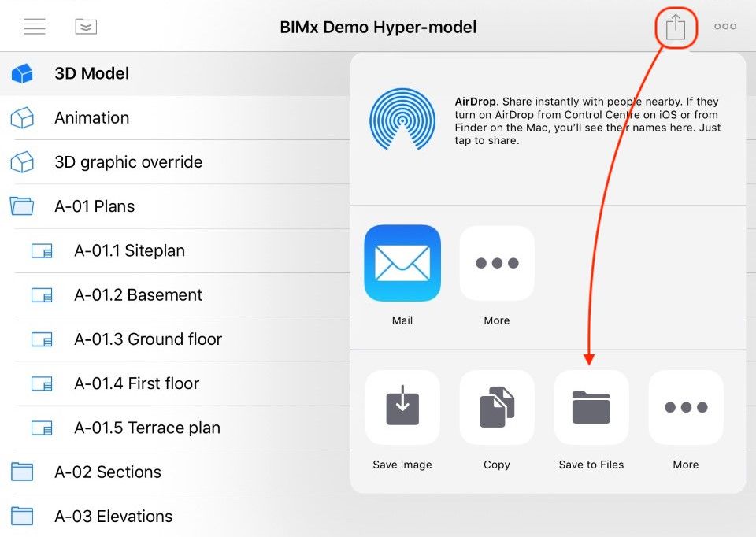Click the AirDrop description text

click(587, 121)
